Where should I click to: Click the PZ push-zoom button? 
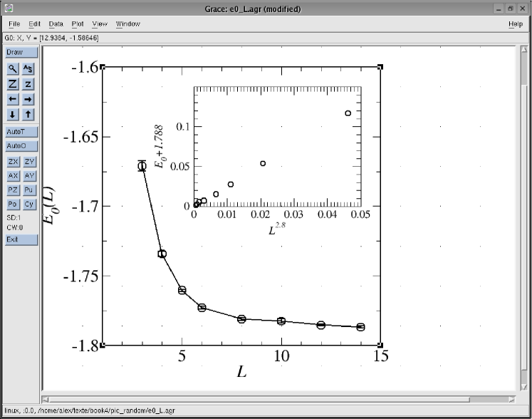[x=14, y=190]
